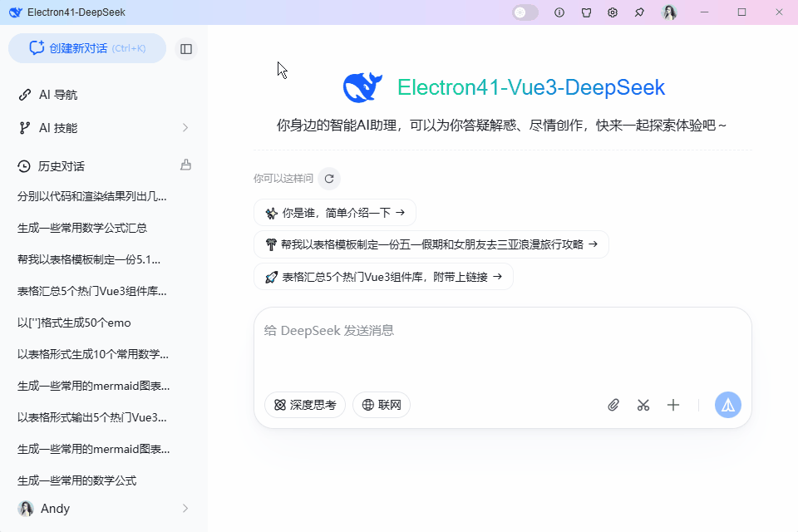Collapse the sidebar with the panel icon
Image resolution: width=798 pixels, height=532 pixels.
(185, 48)
